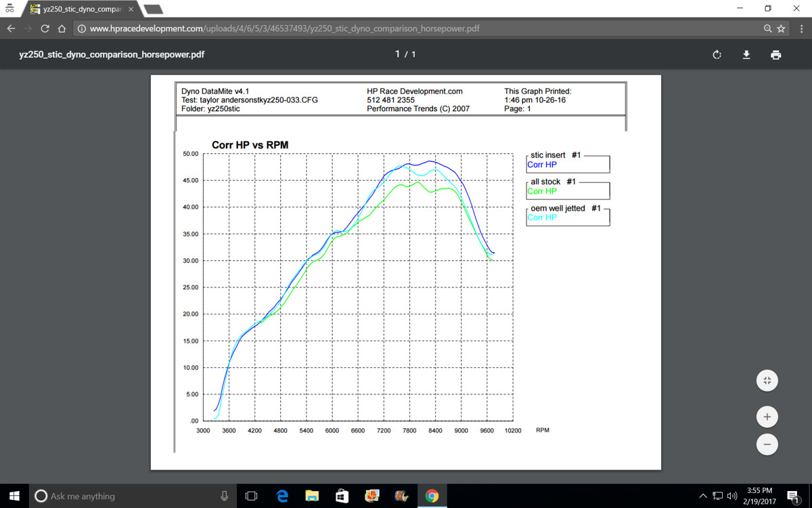Bookmark this page with the star
Viewport: 812px width, 508px height.
tap(781, 29)
